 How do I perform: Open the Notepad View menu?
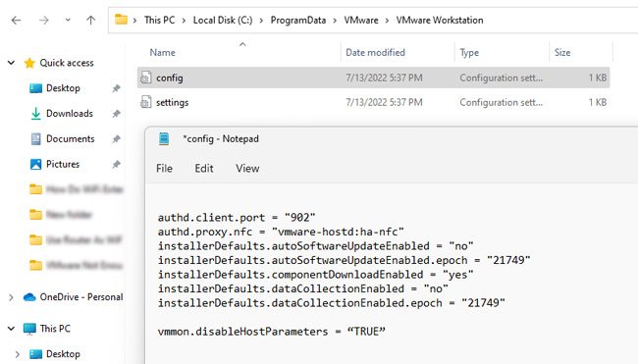pos(247,169)
